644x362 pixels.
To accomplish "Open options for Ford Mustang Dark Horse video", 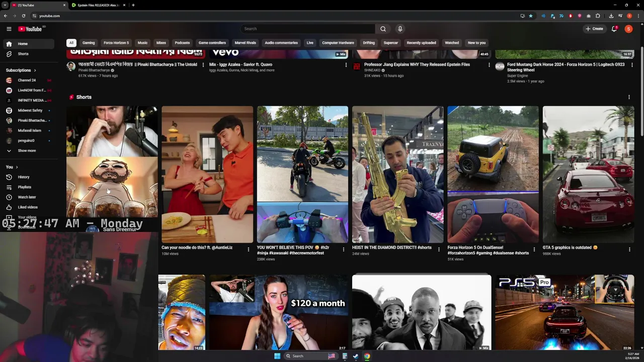I will (x=632, y=65).
